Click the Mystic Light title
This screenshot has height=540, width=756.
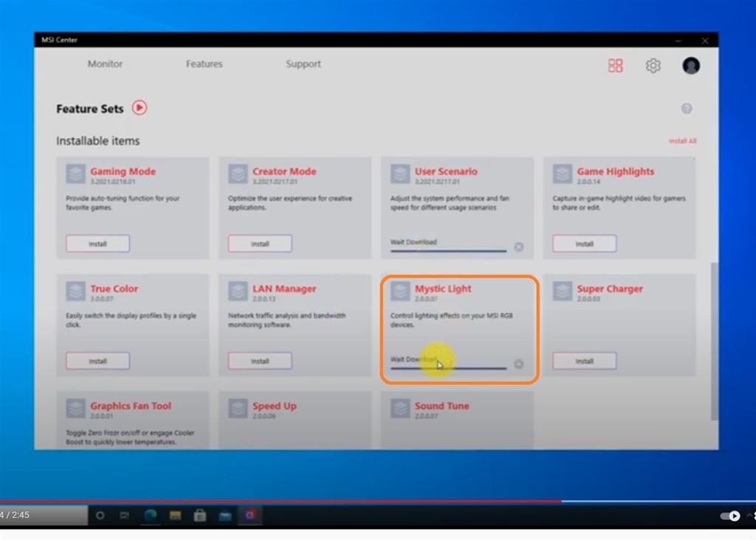(x=443, y=289)
